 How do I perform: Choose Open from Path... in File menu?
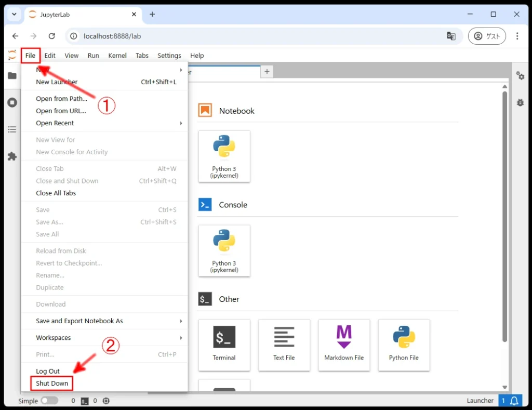(x=104, y=99)
